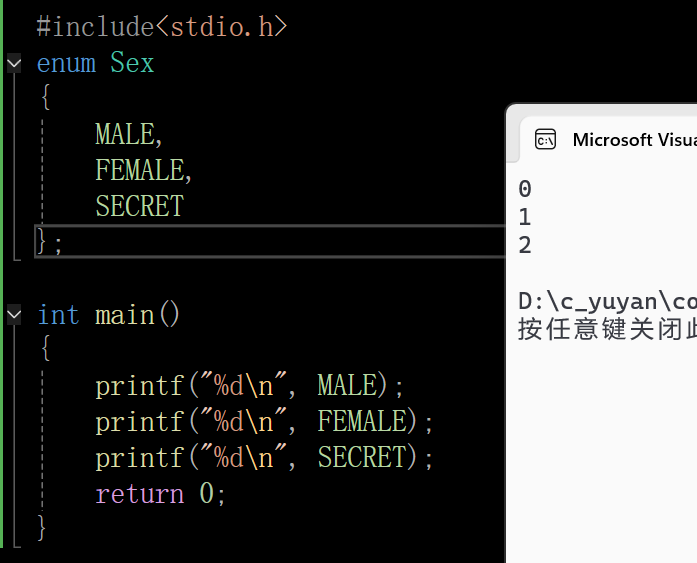Place cursor on the Sex enum name
697x563 pixels.
click(132, 62)
